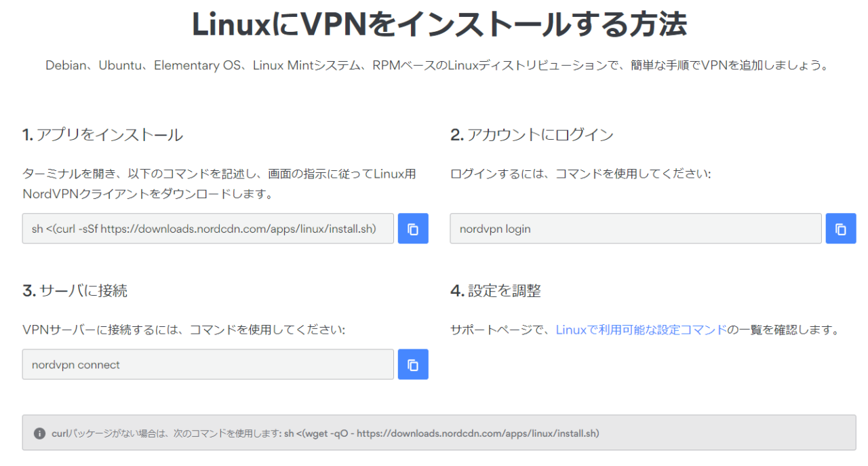Click the VPNサーバーに接続するには instruction text
Screen dimensions: 868x466
point(184,330)
